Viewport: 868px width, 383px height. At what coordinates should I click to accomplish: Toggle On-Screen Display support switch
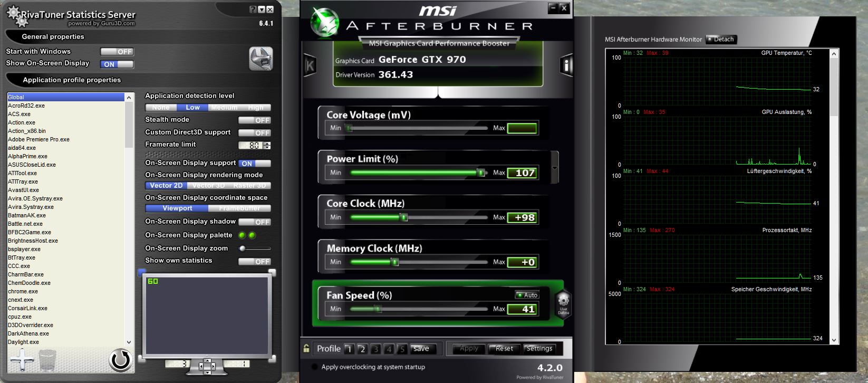pyautogui.click(x=255, y=164)
